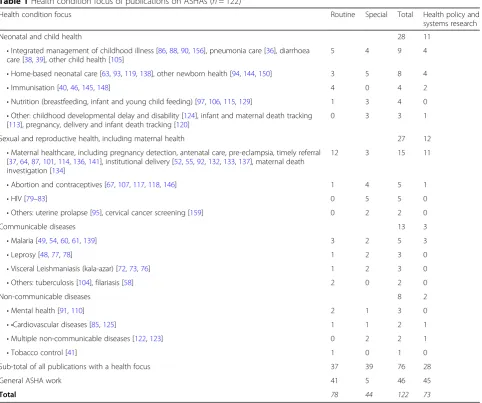Viewport: 482px width, 403px height.
Task: Follow immunisation citation 148
Action: click(103, 88)
